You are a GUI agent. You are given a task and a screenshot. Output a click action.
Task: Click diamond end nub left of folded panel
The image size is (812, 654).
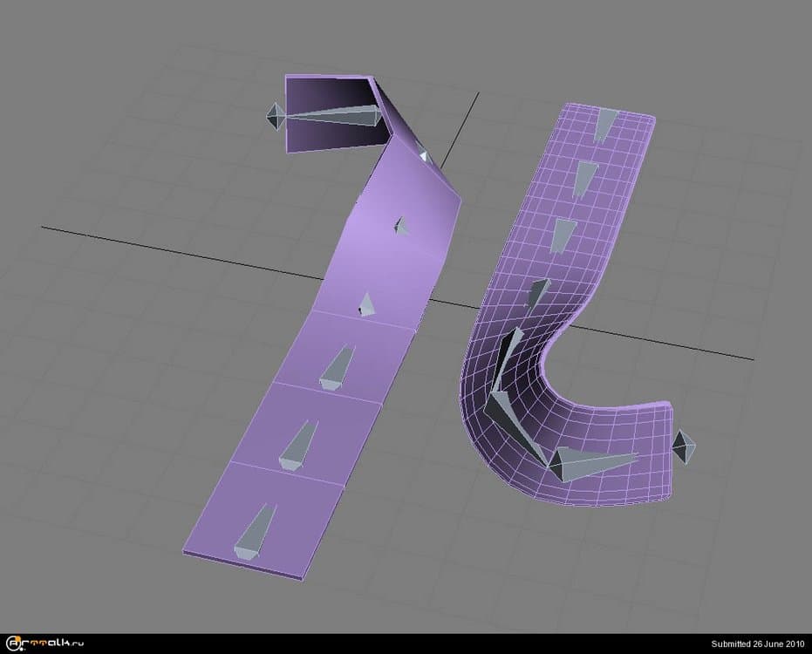[x=275, y=116]
